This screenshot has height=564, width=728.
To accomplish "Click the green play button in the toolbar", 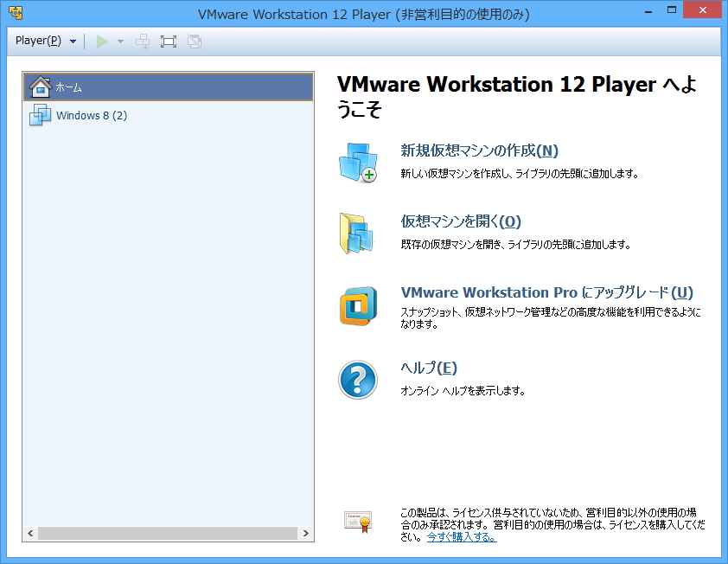I will pos(102,41).
